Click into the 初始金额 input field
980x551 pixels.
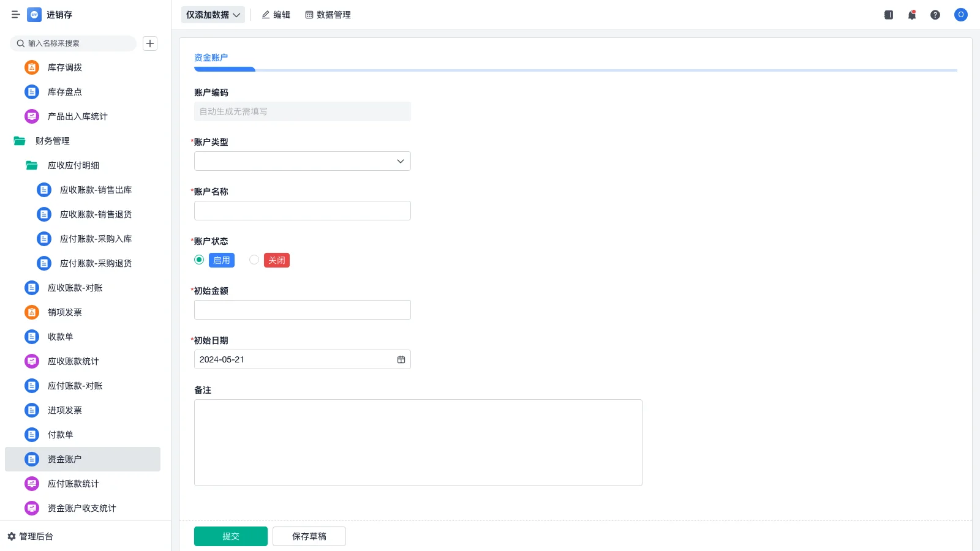pyautogui.click(x=303, y=310)
